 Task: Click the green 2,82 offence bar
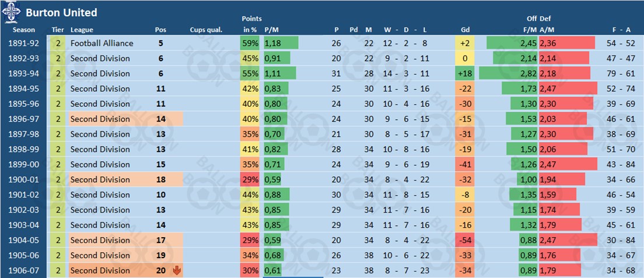pos(508,74)
